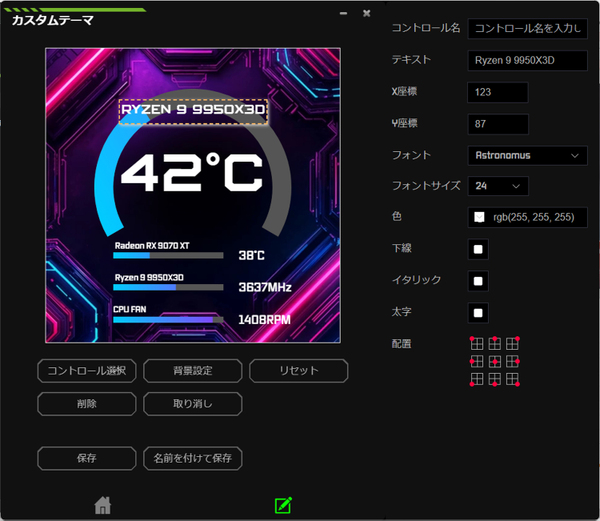Viewport: 600px width, 521px height.
Task: Click the rgb(255, 255, 255) color field
Action: pos(527,217)
